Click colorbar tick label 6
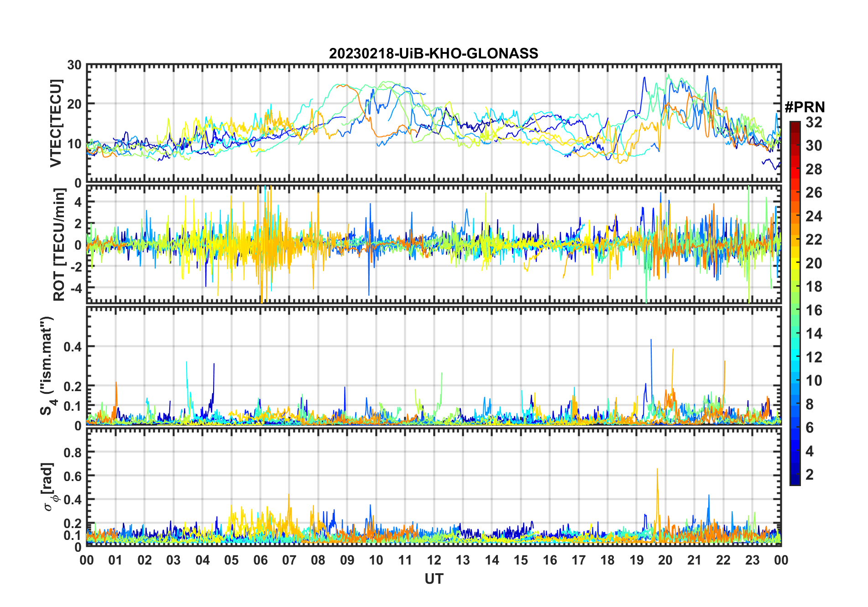 click(810, 427)
